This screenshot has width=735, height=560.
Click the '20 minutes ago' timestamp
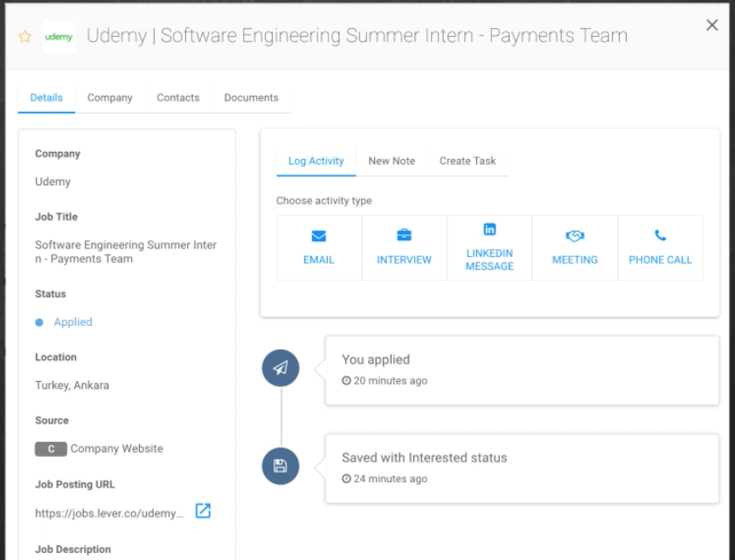point(385,381)
